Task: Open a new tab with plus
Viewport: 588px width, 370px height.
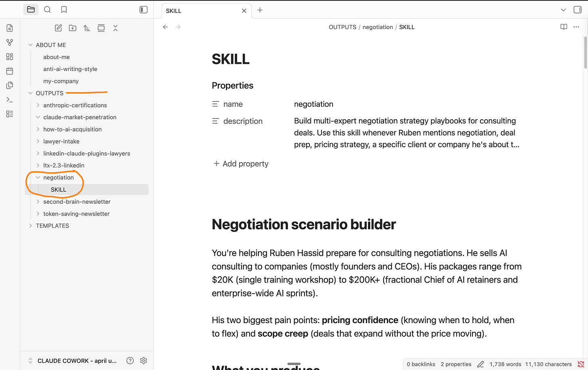Action: pyautogui.click(x=260, y=10)
